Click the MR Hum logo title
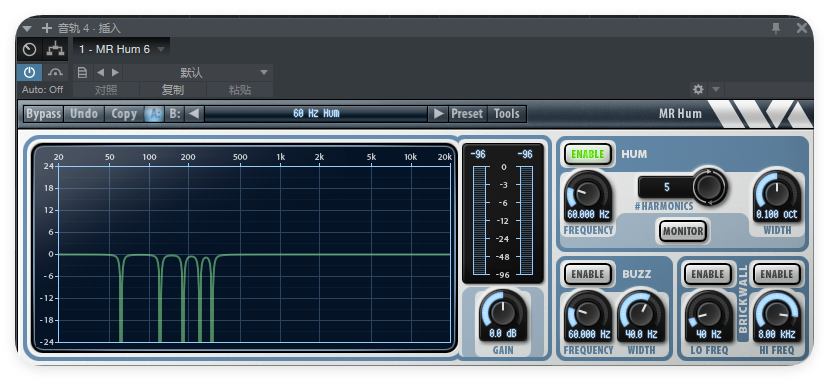This screenshot has height=381, width=829. pyautogui.click(x=680, y=114)
